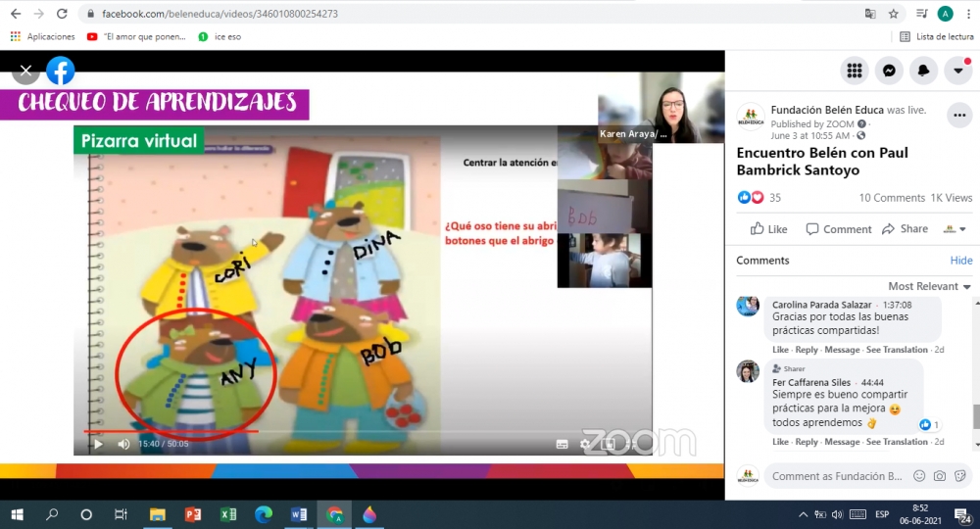Open Fer Caffarena Siles' profile
The image size is (980, 529).
[x=811, y=382]
